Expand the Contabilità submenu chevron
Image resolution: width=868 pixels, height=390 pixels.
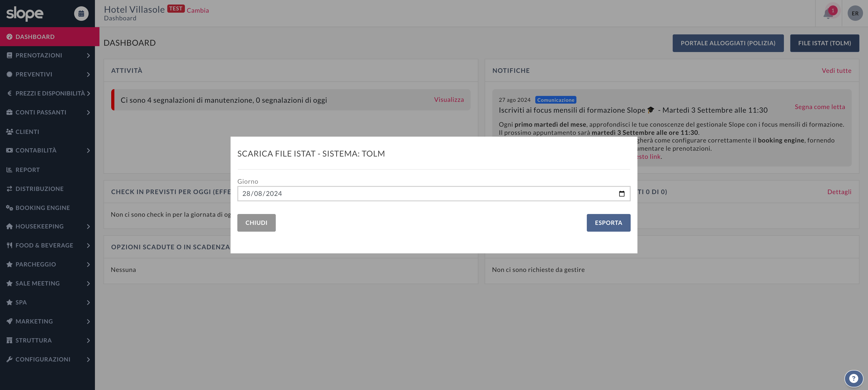pos(88,150)
